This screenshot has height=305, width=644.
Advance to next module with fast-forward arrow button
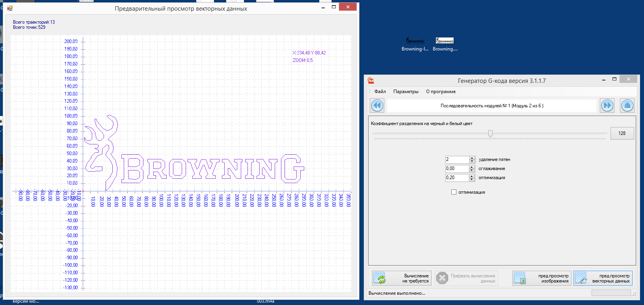click(x=607, y=106)
